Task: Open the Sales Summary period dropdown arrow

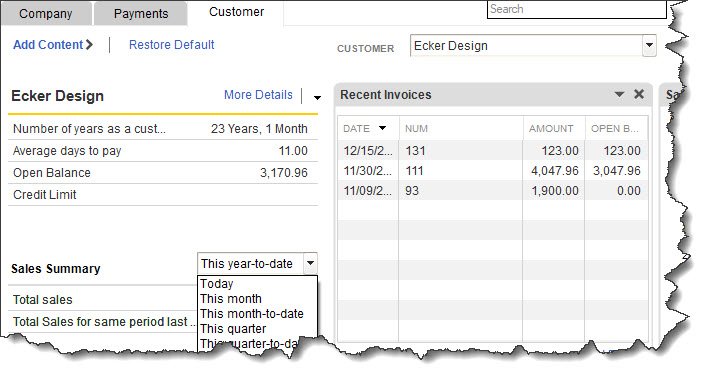Action: 310,263
